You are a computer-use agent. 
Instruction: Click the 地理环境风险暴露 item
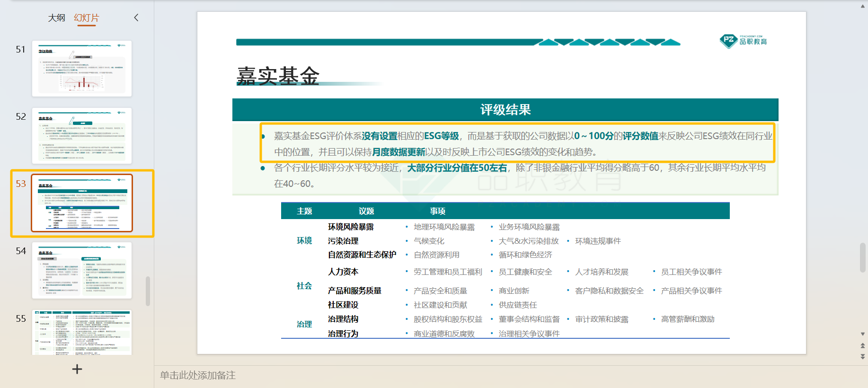pos(444,228)
